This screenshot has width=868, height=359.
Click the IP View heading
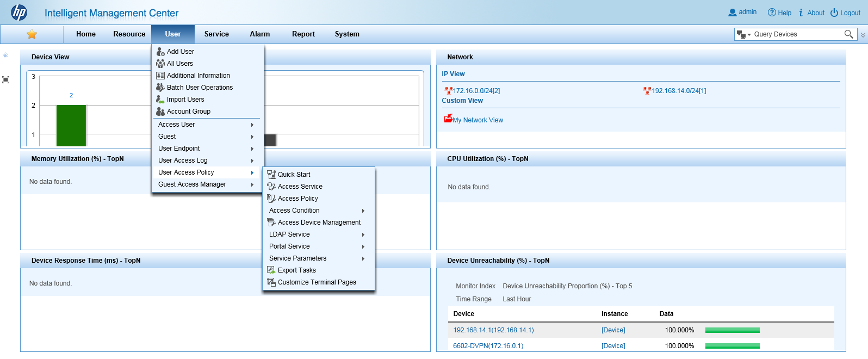[453, 74]
